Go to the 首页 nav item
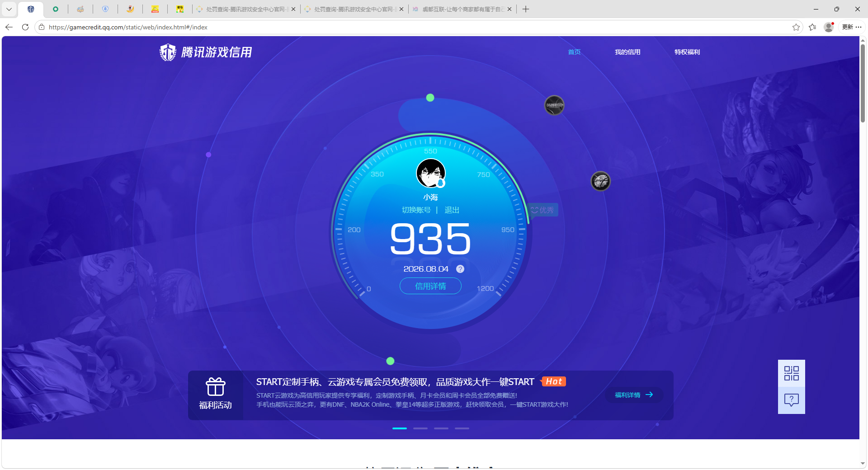Image resolution: width=868 pixels, height=470 pixels. point(574,52)
